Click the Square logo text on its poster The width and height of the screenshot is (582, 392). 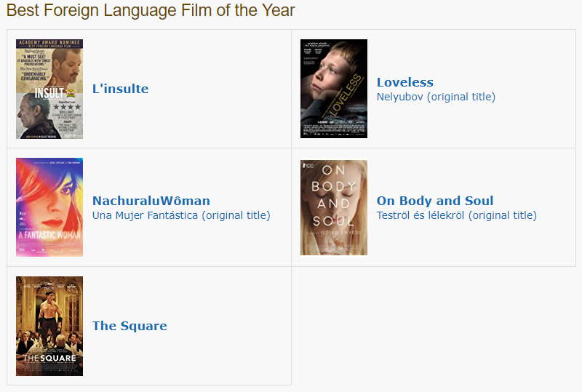49,358
